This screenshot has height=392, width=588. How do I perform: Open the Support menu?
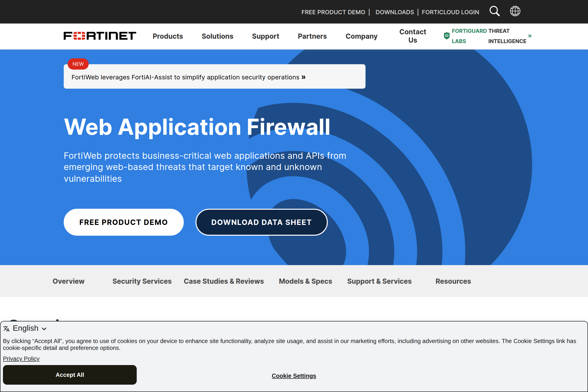click(x=266, y=36)
